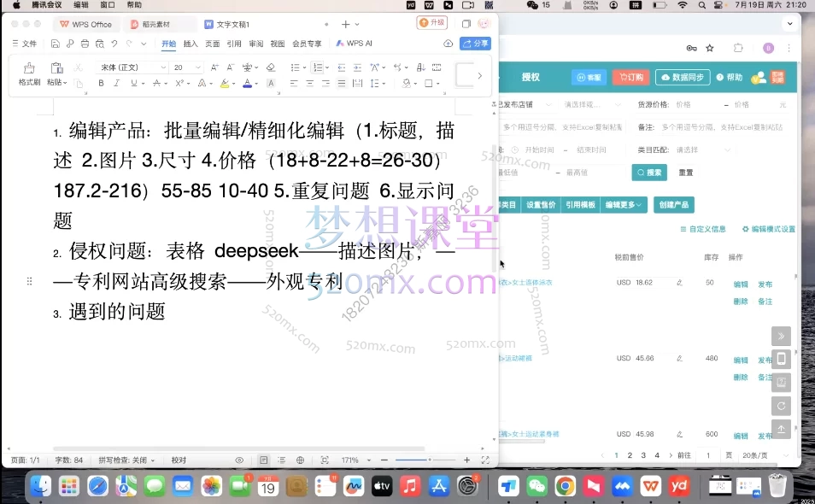Screen dimensions: 815x504
Task: Click the 重置 reset link
Action: click(x=685, y=172)
